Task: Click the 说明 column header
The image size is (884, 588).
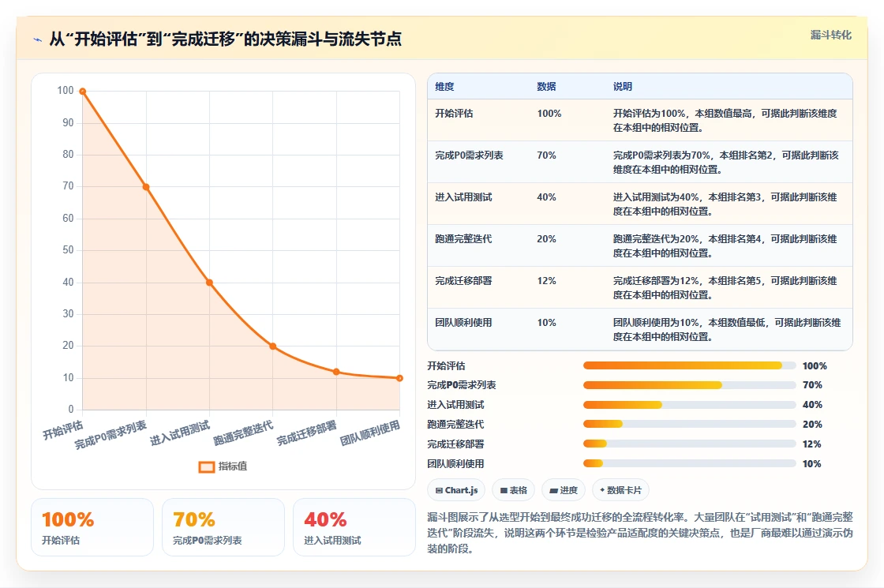Action: 623,86
